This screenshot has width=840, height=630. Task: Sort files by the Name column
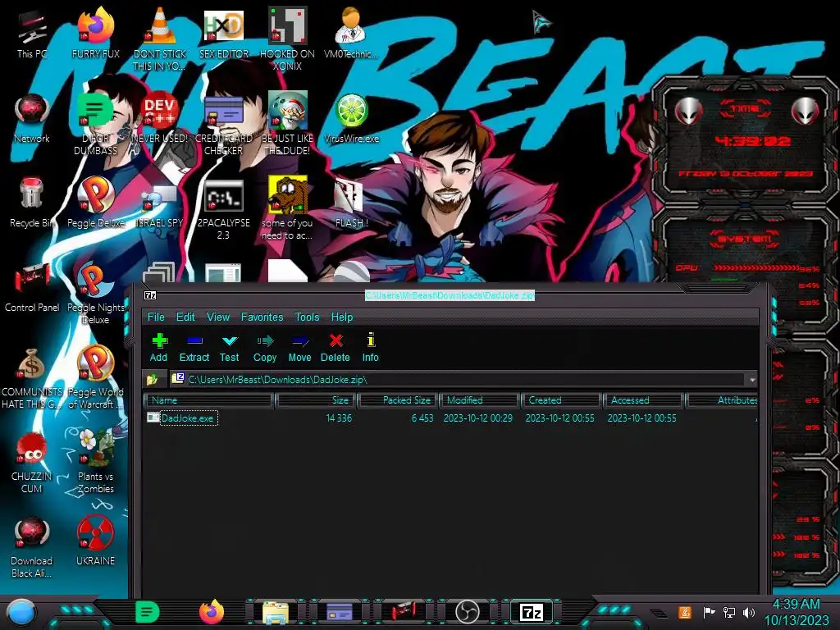(x=209, y=400)
